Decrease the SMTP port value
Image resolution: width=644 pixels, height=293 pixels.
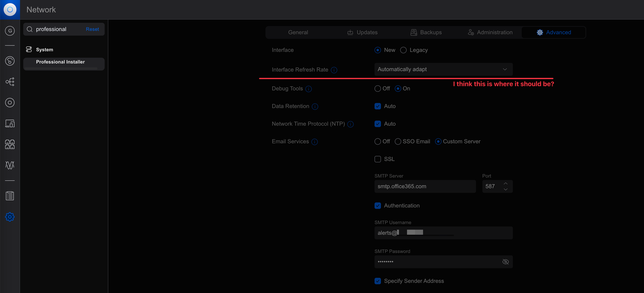[506, 189]
